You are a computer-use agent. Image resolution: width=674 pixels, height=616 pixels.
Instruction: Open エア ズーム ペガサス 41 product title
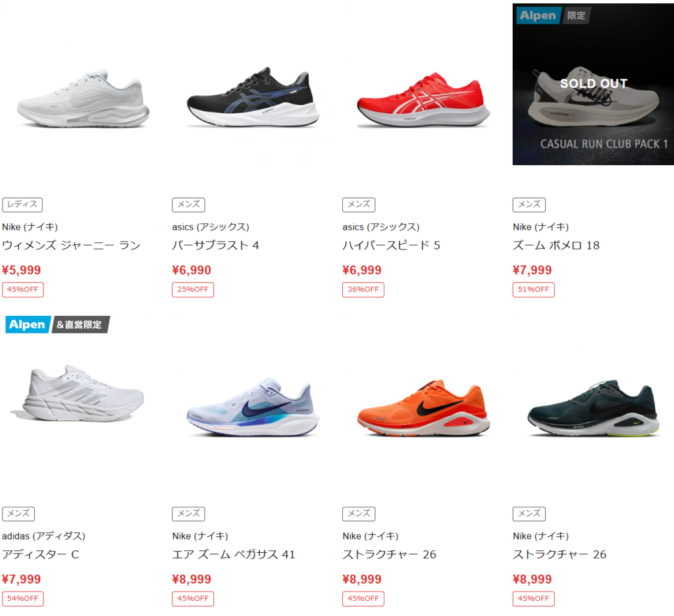pyautogui.click(x=234, y=555)
